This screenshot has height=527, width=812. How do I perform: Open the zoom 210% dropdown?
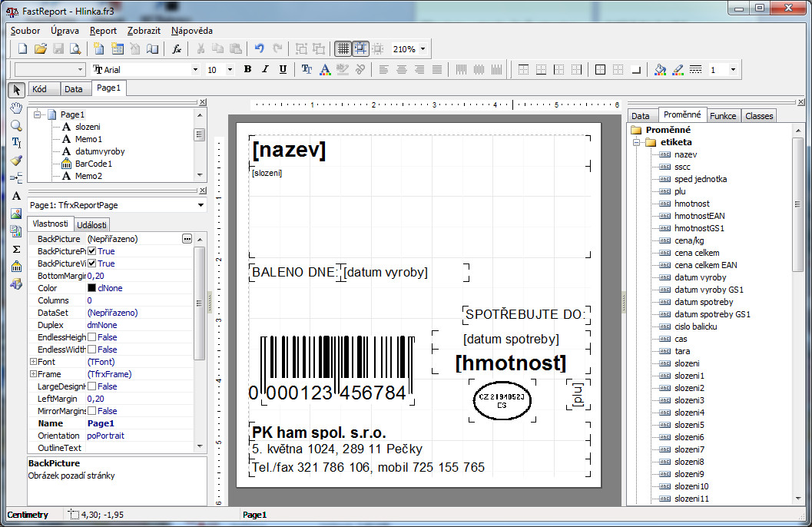pyautogui.click(x=423, y=49)
